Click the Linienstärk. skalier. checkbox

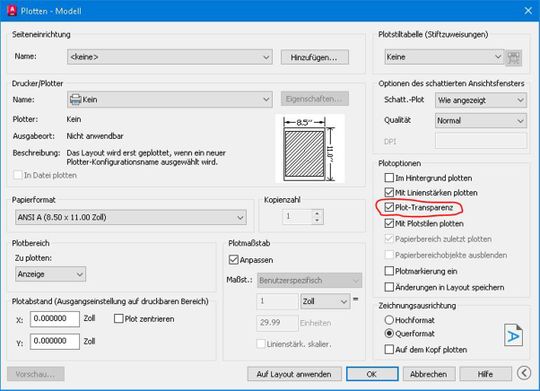261,343
